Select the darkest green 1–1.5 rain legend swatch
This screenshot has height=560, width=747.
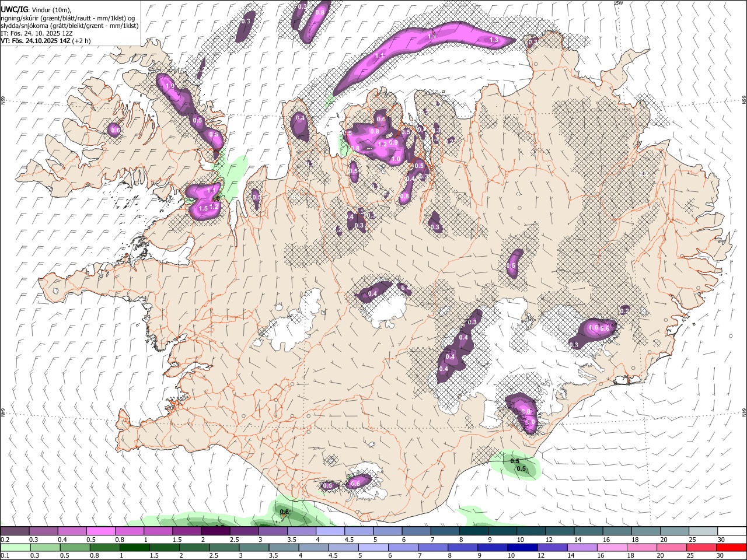134,547
